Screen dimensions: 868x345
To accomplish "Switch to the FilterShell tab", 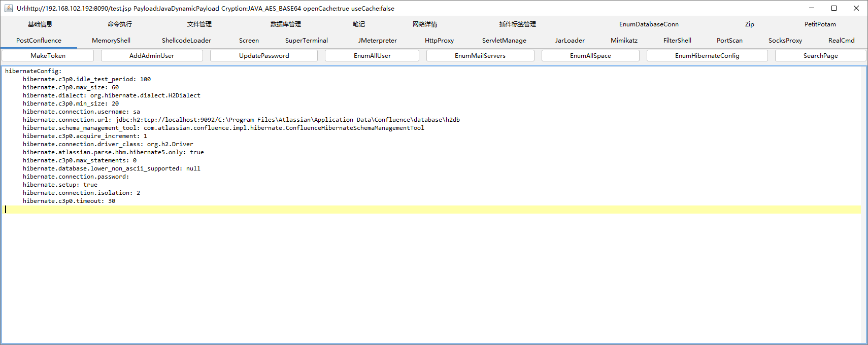I will click(677, 41).
